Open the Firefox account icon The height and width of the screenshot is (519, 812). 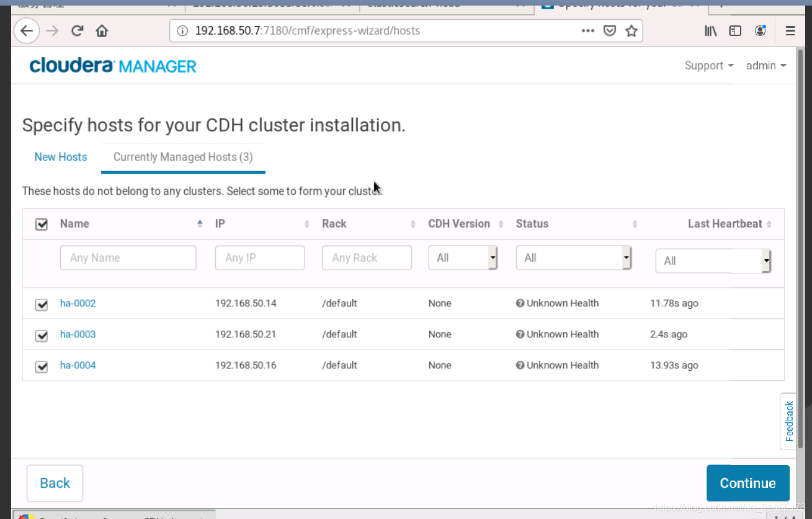coord(760,30)
